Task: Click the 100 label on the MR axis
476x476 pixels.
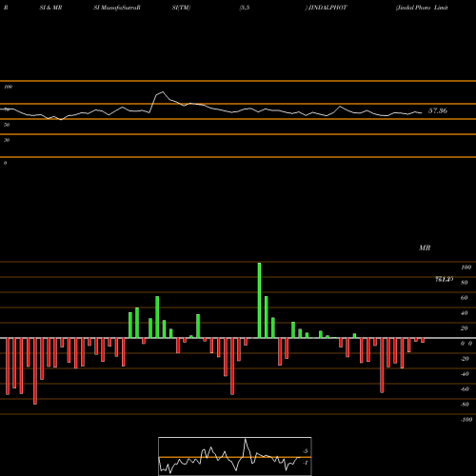Action: coord(466,268)
